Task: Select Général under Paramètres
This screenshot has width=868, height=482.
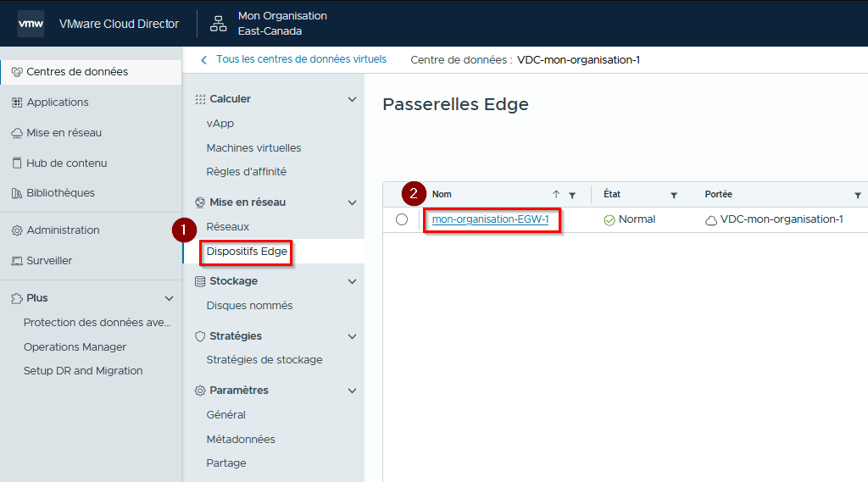Action: click(x=225, y=414)
